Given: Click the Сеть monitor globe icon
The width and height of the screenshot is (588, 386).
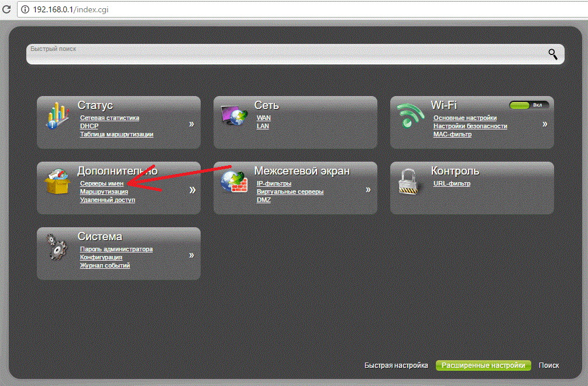Looking at the screenshot, I should point(234,115).
